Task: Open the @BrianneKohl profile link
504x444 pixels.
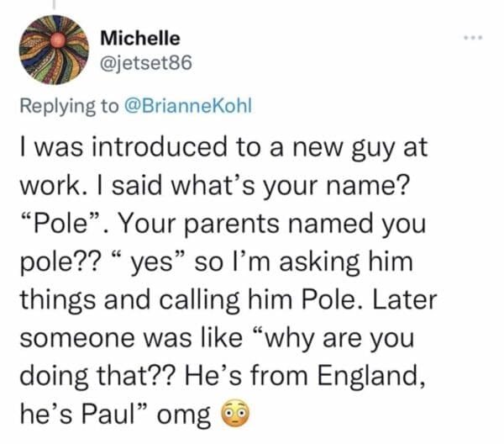Action: click(186, 107)
